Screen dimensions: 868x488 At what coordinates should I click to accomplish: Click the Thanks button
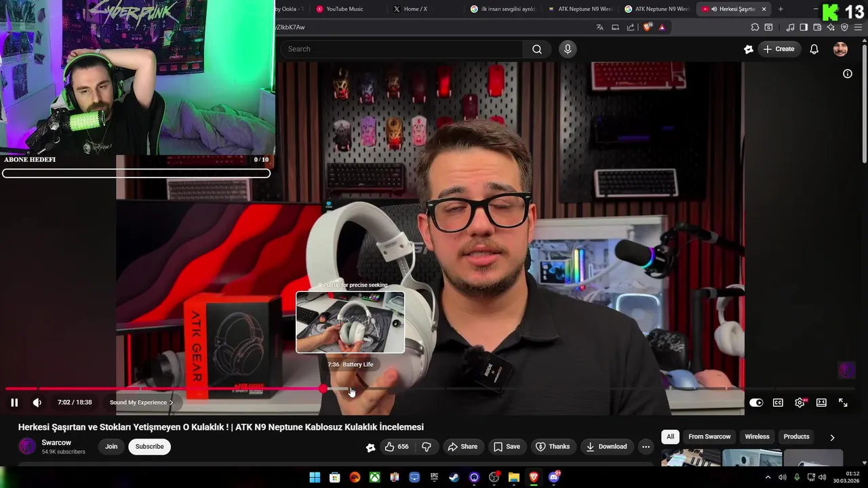(553, 447)
